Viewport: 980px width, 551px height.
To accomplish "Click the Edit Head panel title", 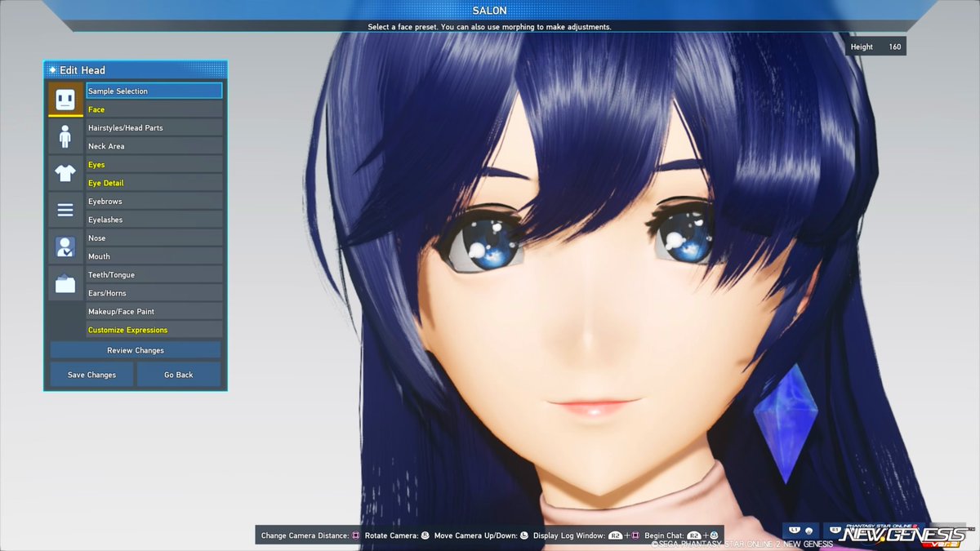I will tap(82, 70).
